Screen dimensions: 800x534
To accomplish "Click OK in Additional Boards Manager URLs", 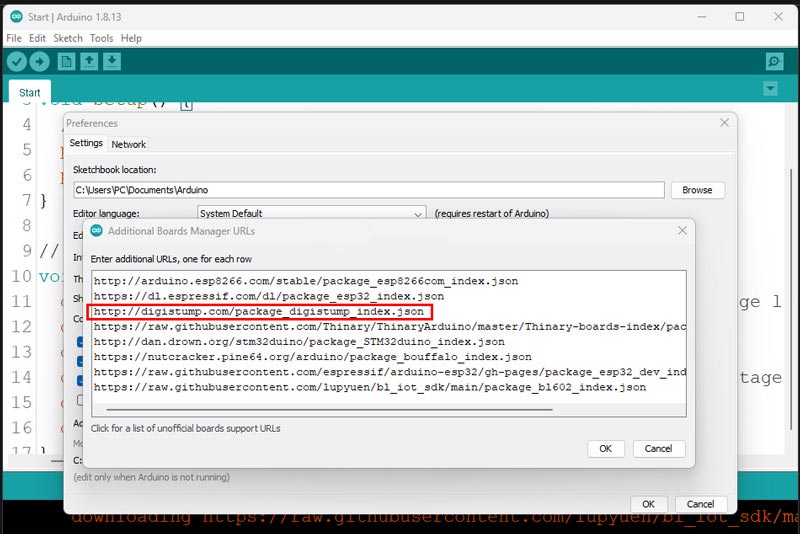I will (606, 449).
